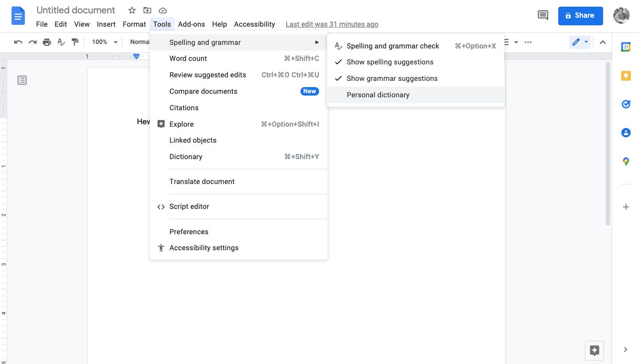Select Personal dictionary from the submenu
The image size is (640, 364).
pyautogui.click(x=378, y=95)
